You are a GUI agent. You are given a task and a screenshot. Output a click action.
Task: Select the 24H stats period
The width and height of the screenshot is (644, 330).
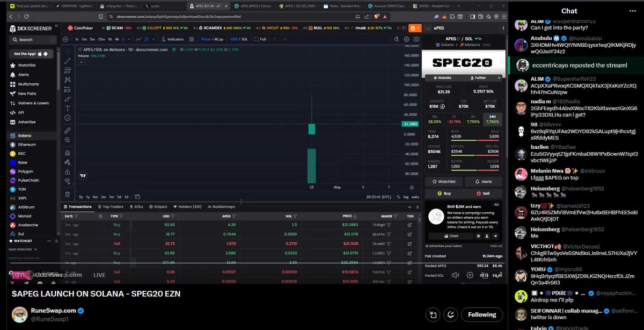pos(493,119)
